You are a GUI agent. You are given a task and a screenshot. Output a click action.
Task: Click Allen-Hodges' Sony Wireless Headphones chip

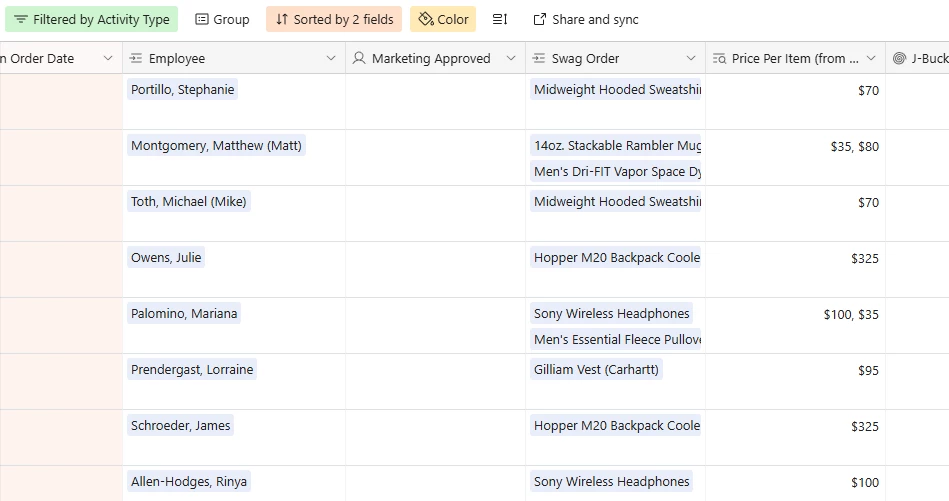coord(611,482)
